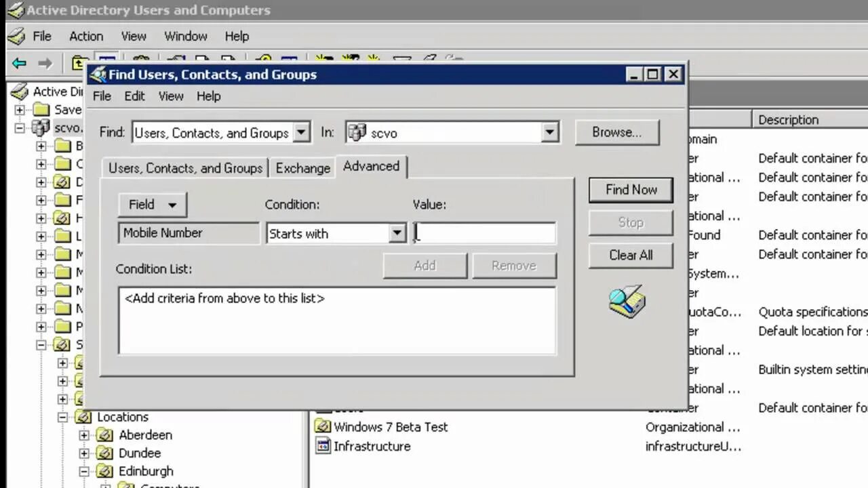
Task: Open the Field dropdown button
Action: pyautogui.click(x=152, y=205)
